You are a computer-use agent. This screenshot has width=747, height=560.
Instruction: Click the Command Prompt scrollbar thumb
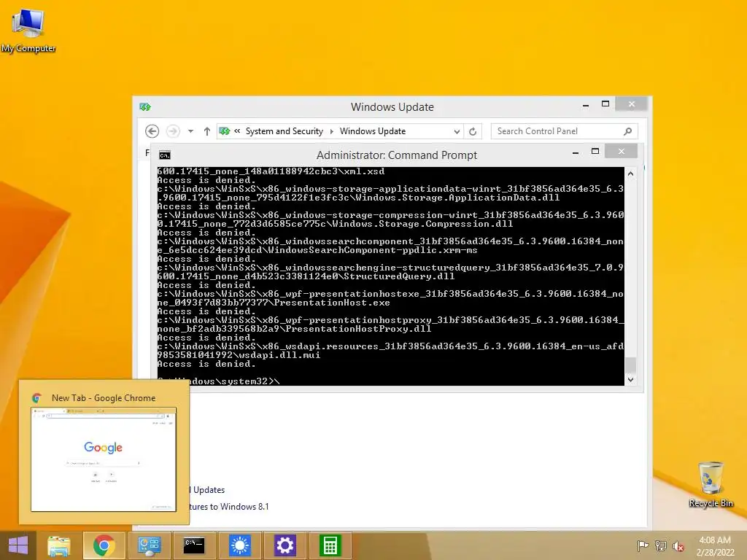click(x=630, y=365)
